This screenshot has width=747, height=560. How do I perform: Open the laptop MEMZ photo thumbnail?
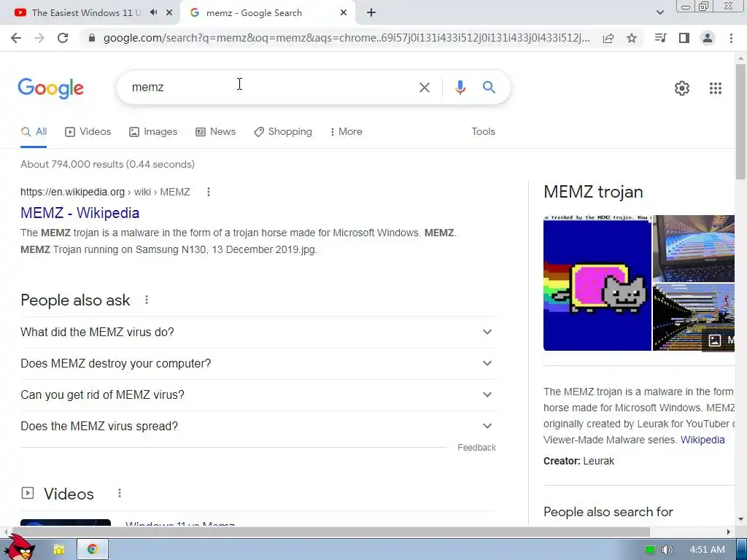[694, 248]
